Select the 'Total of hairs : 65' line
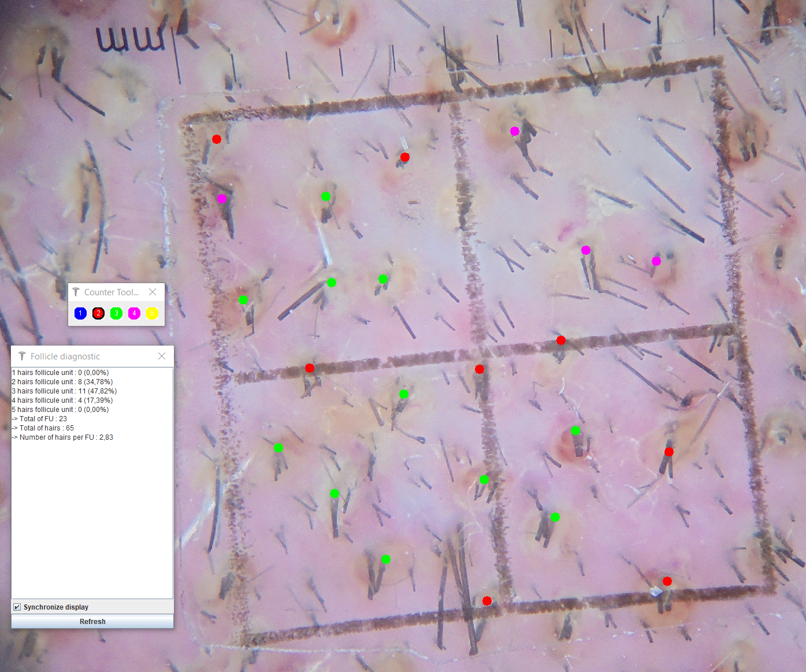This screenshot has height=672, width=806. (x=46, y=428)
